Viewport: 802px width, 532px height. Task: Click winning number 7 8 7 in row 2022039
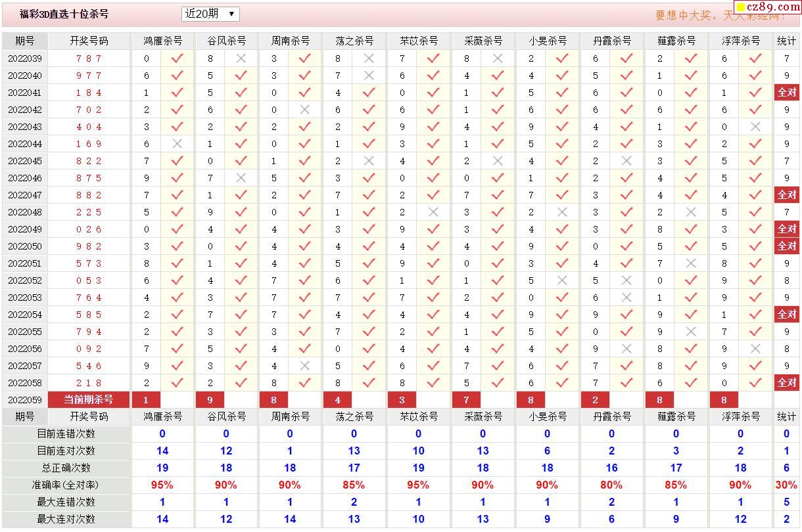[89, 58]
